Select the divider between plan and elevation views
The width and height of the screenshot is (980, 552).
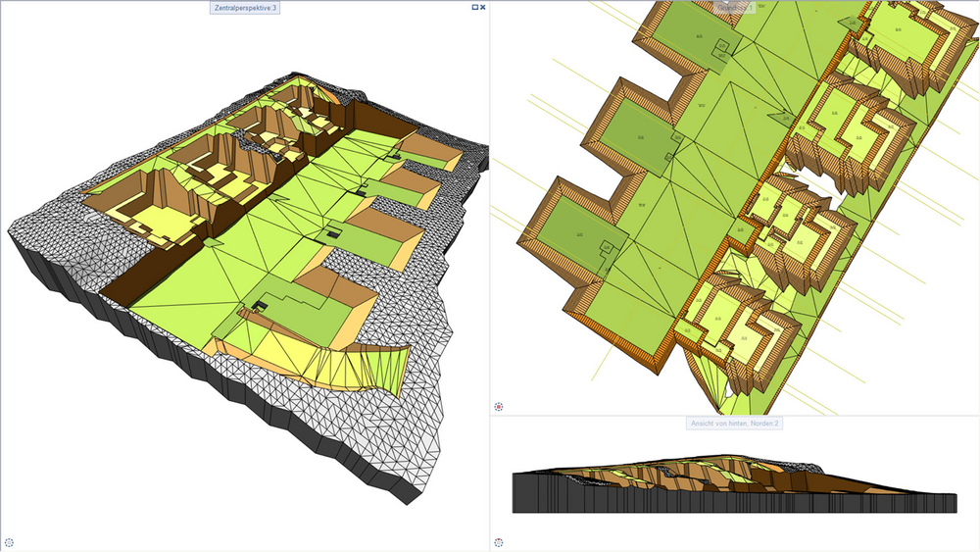click(x=735, y=415)
